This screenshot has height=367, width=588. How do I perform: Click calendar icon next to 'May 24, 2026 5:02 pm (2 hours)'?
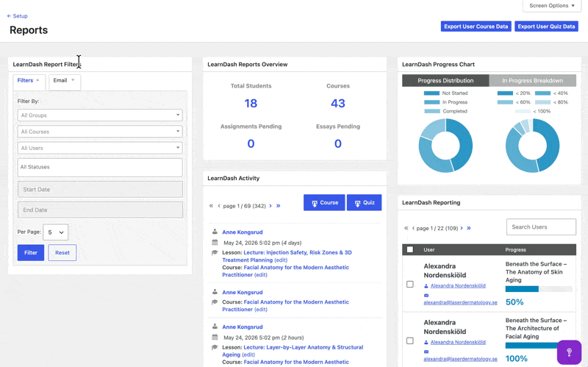coord(215,337)
